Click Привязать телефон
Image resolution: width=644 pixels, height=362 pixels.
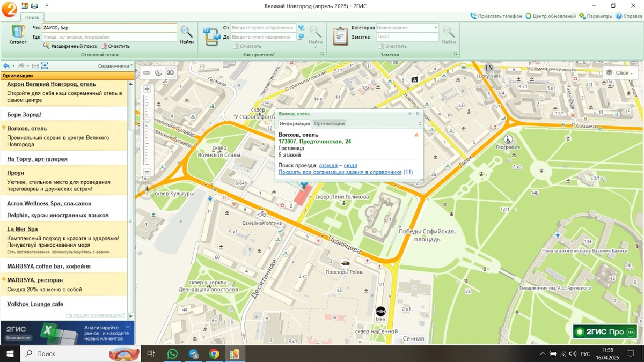(x=496, y=16)
